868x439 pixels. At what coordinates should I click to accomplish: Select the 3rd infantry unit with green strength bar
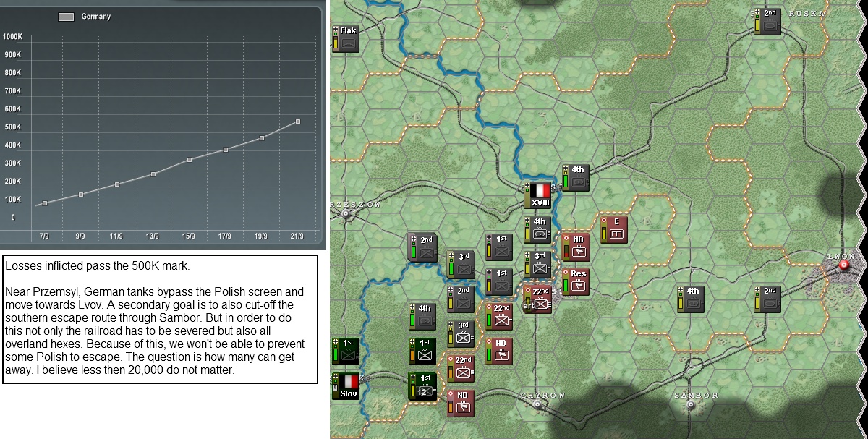pyautogui.click(x=461, y=264)
